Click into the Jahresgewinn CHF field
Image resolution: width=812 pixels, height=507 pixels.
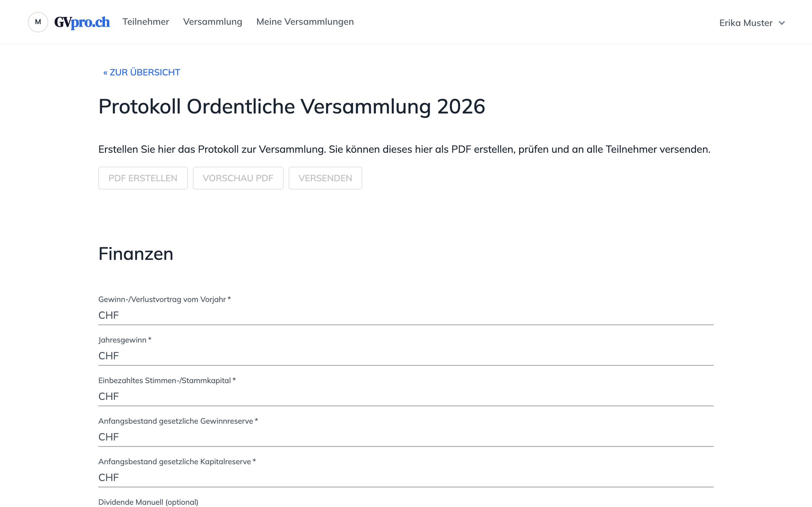(406, 356)
